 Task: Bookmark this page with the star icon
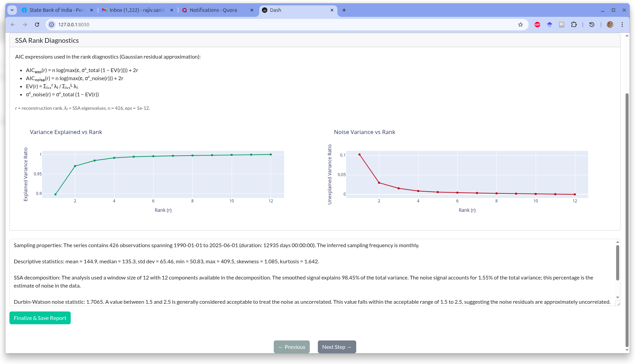coord(521,25)
